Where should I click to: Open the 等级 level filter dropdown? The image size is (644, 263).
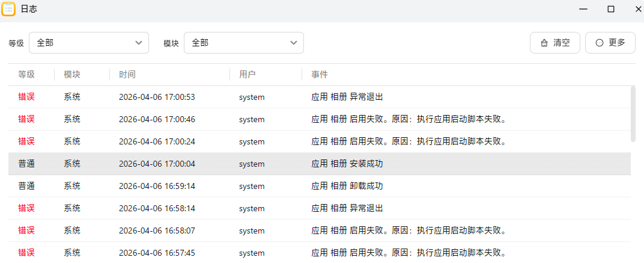[88, 43]
